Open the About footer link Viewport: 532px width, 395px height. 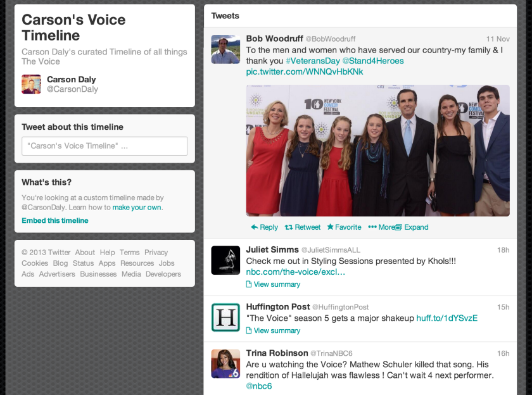[85, 253]
